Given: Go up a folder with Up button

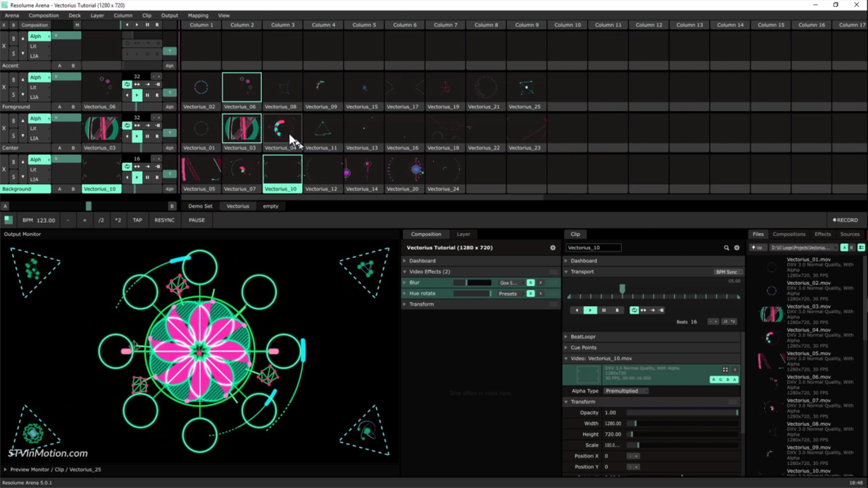Looking at the screenshot, I should point(757,248).
